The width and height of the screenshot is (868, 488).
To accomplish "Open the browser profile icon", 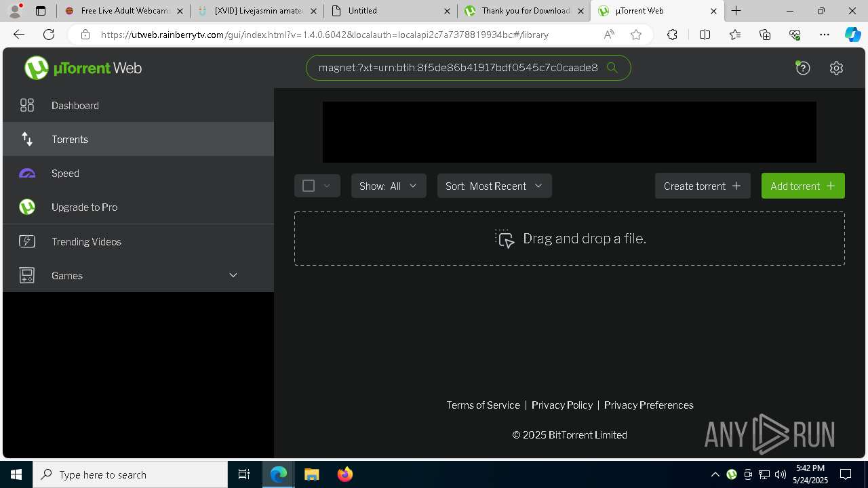I will tap(15, 11).
